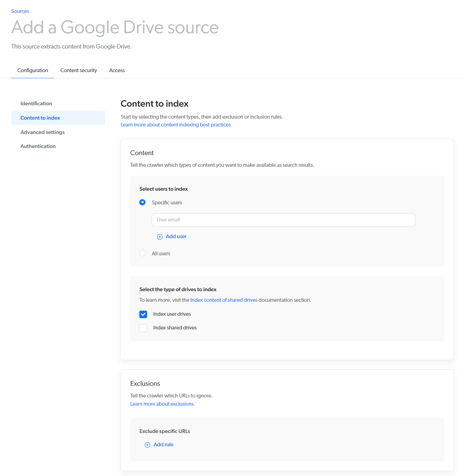Click the All users label text
Viewport: 464px width, 476px height.
(x=161, y=254)
